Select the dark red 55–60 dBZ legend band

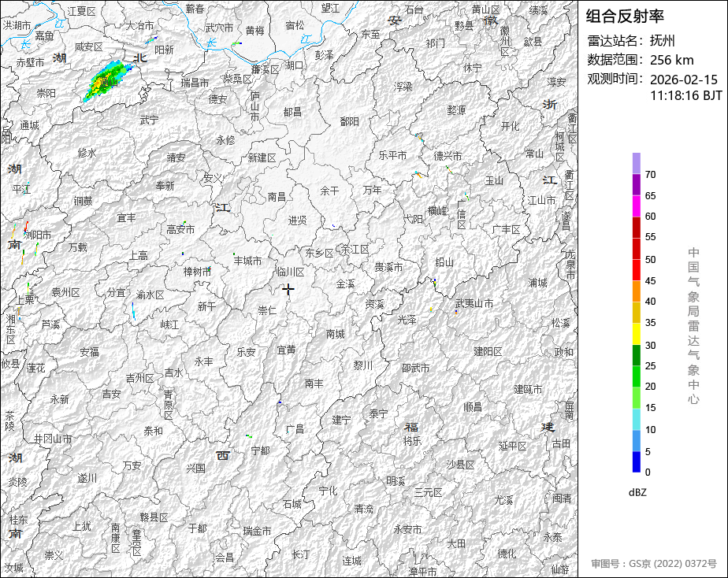[636, 228]
